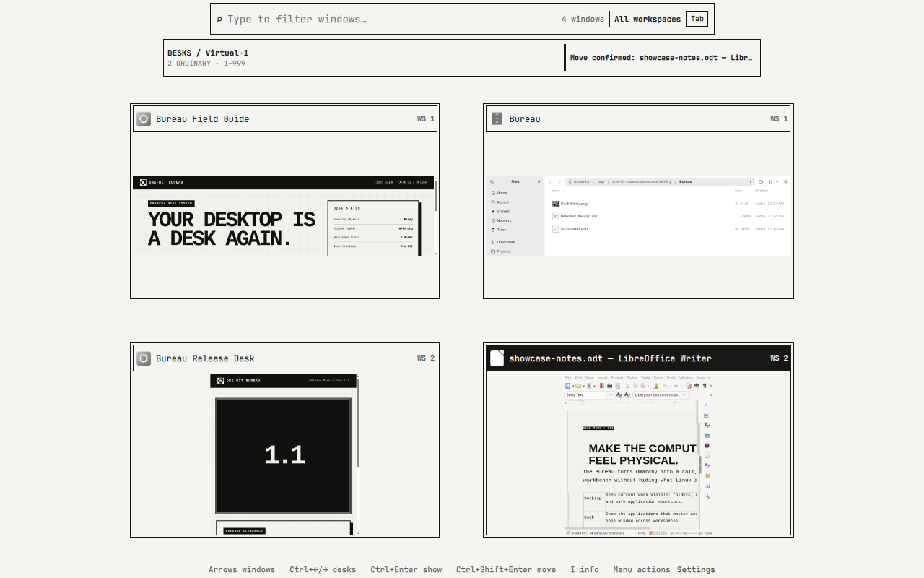Image resolution: width=924 pixels, height=578 pixels.
Task: Select the 'Bureau Field Guide' window title
Action: [x=203, y=119]
